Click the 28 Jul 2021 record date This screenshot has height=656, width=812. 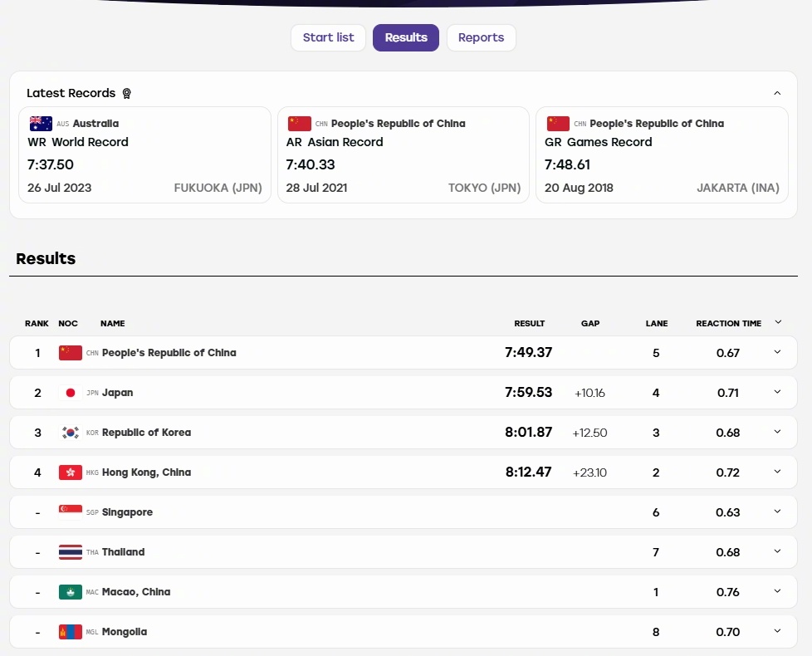click(316, 188)
